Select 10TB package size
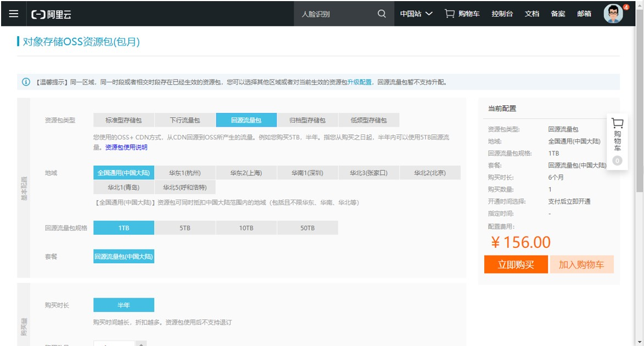This screenshot has height=346, width=644. [x=246, y=228]
